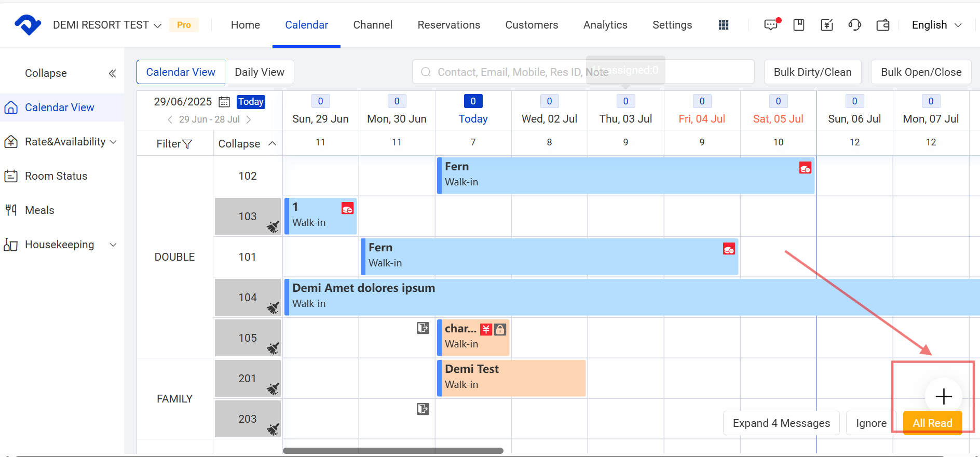
Task: Select the Calendar View toggle button
Action: click(x=181, y=72)
